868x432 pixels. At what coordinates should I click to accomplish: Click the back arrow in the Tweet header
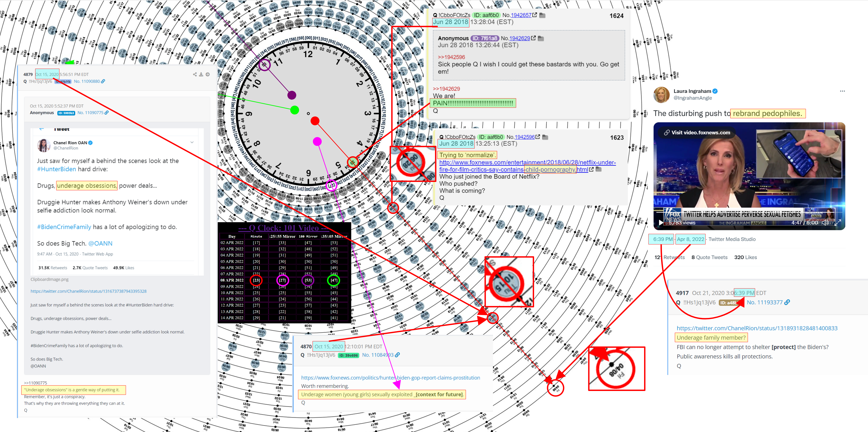[x=41, y=129]
